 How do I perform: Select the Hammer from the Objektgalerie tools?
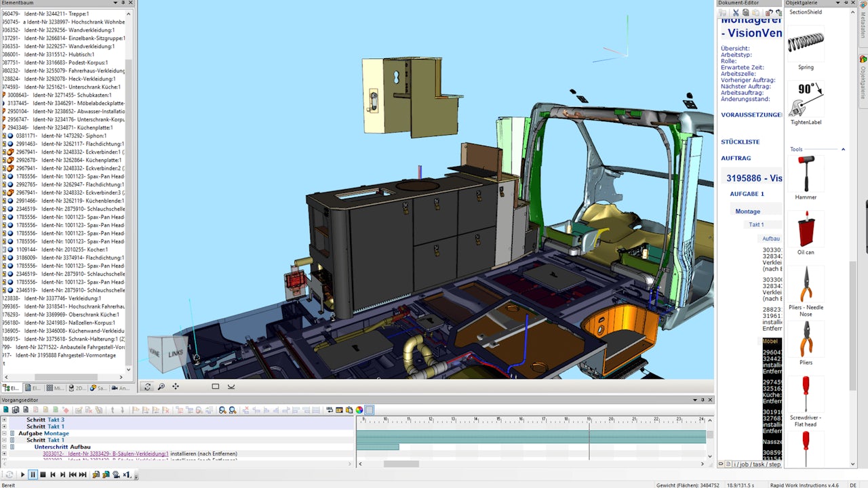pyautogui.click(x=806, y=175)
